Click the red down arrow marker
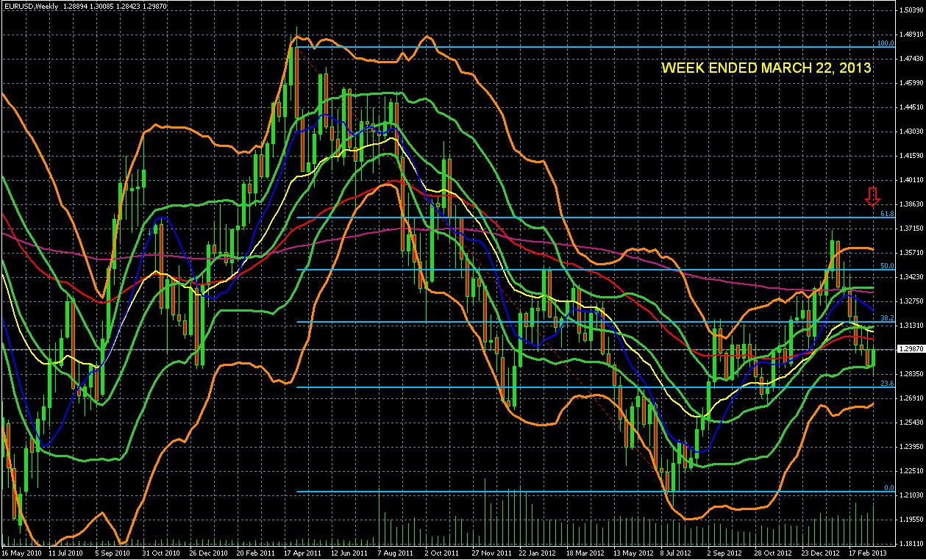Image resolution: width=926 pixels, height=560 pixels. (872, 196)
